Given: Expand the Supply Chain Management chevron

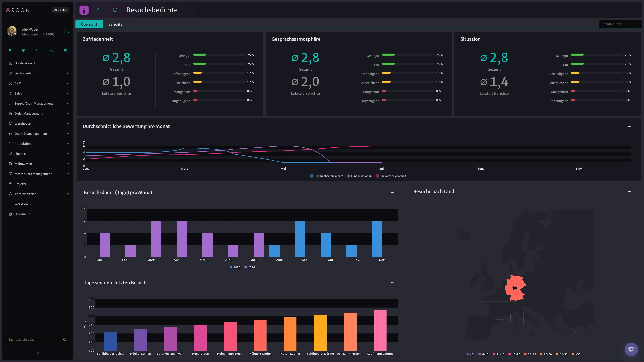Looking at the screenshot, I should click(68, 103).
